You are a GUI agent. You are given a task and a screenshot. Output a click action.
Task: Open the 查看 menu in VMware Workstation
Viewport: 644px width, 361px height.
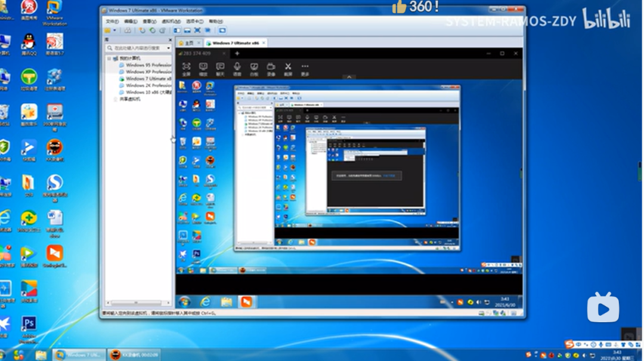point(150,21)
